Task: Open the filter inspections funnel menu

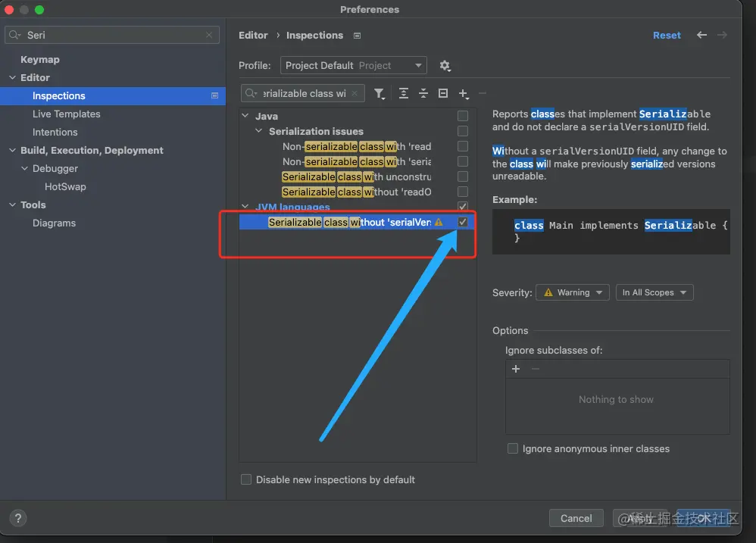Action: 380,93
